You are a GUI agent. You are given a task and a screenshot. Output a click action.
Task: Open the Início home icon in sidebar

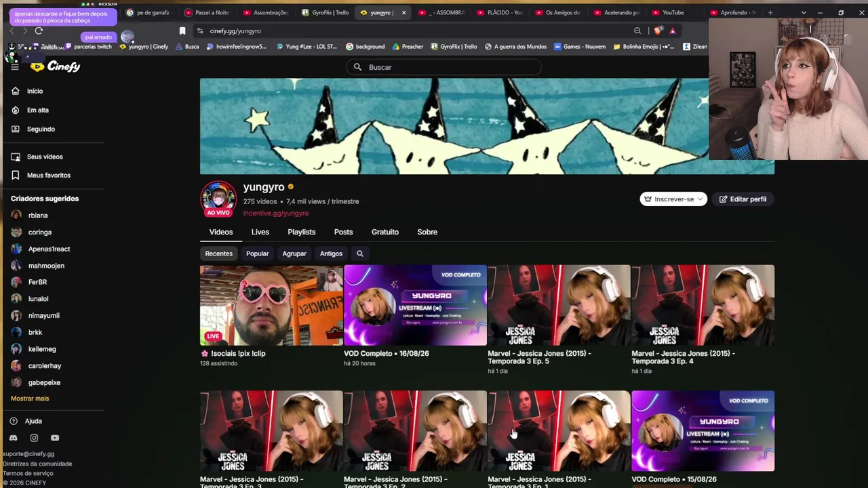(15, 91)
